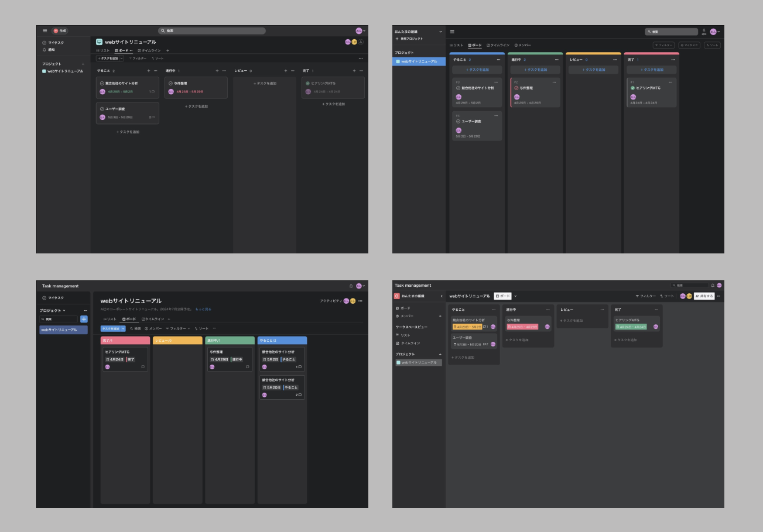Click outlined マイタスク button beside フィルター

(689, 45)
